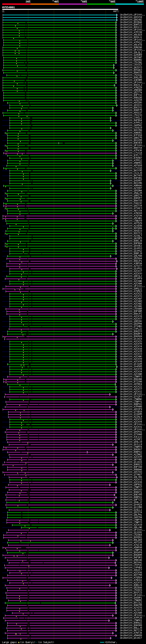Choose hit UniRef100_A5C815

131,35
